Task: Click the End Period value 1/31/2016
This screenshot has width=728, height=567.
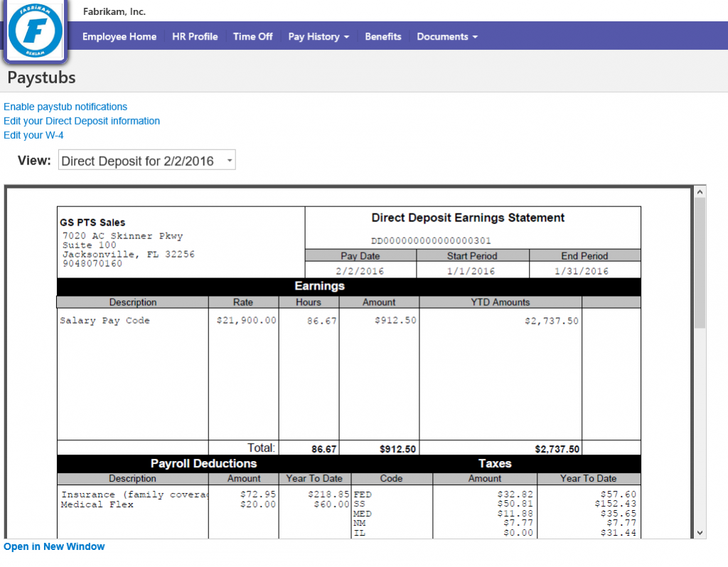Action: (x=582, y=272)
